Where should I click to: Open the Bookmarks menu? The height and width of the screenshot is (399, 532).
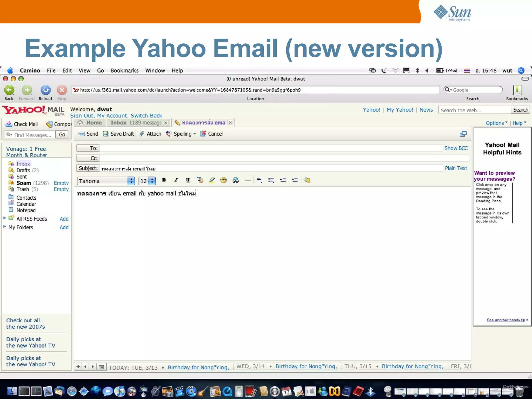tap(125, 70)
